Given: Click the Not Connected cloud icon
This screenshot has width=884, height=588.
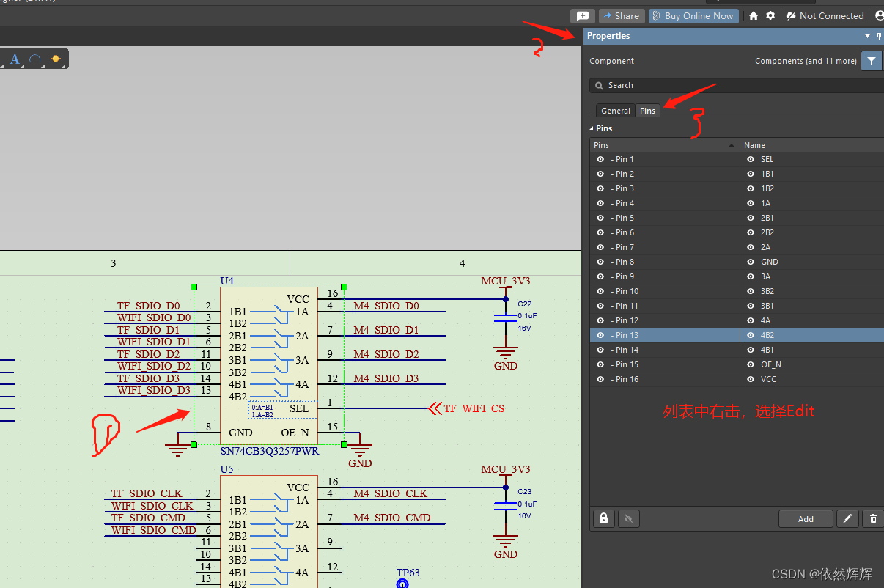Looking at the screenshot, I should (x=791, y=16).
